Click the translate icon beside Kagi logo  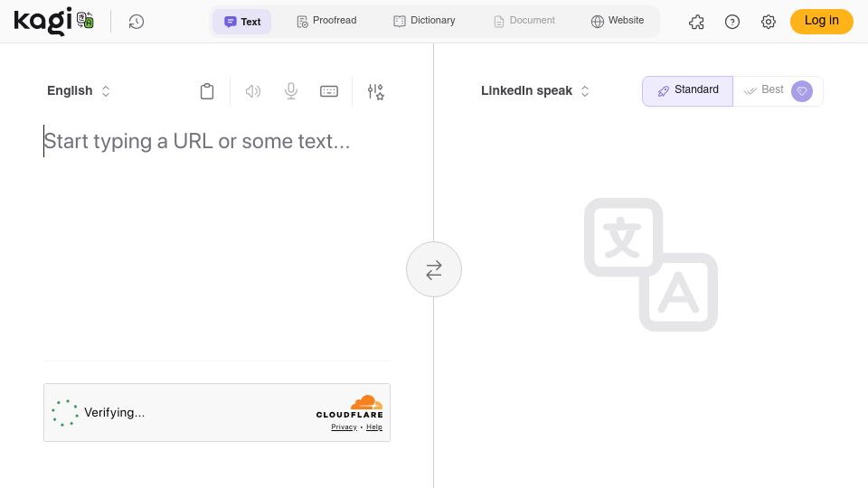pyautogui.click(x=85, y=21)
